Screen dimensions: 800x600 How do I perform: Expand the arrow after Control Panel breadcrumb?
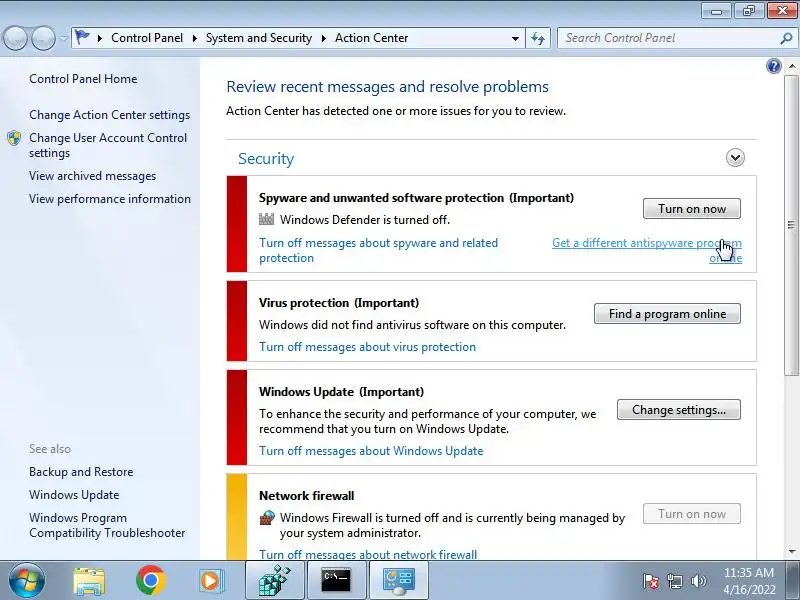click(194, 38)
